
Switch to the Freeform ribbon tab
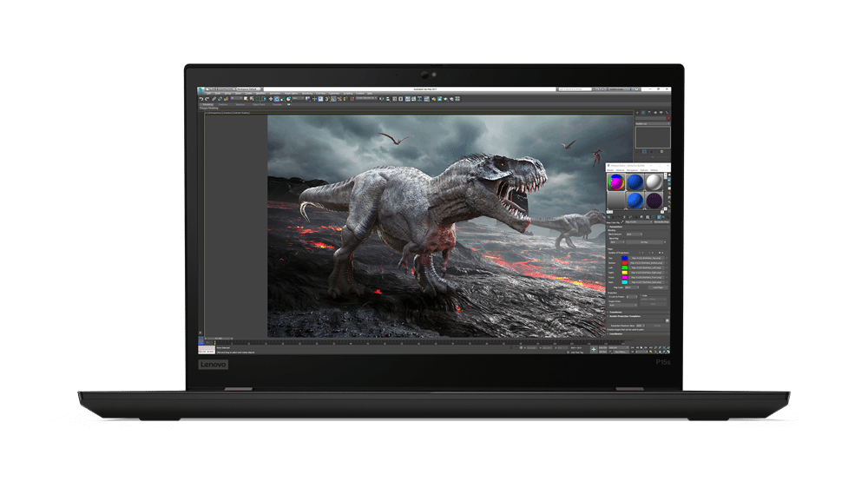(223, 105)
